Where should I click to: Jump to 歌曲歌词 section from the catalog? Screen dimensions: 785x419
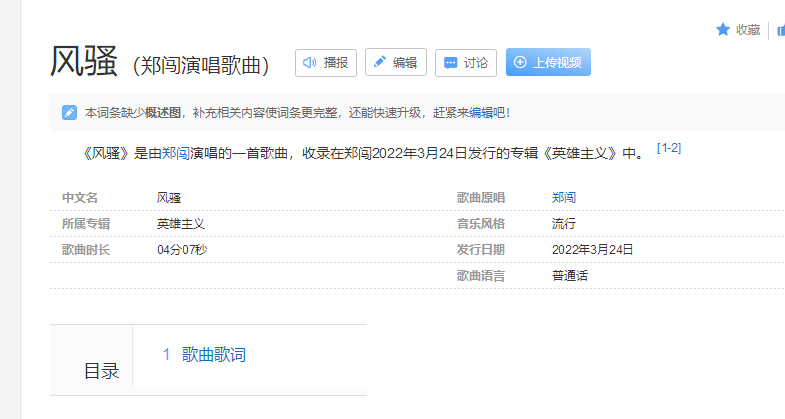tap(213, 354)
